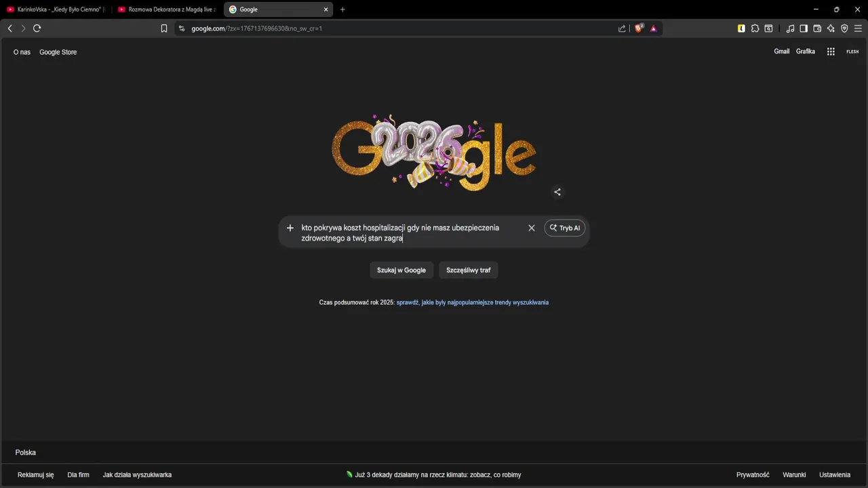868x488 pixels.
Task: Click into the Google search text box
Action: click(410, 232)
